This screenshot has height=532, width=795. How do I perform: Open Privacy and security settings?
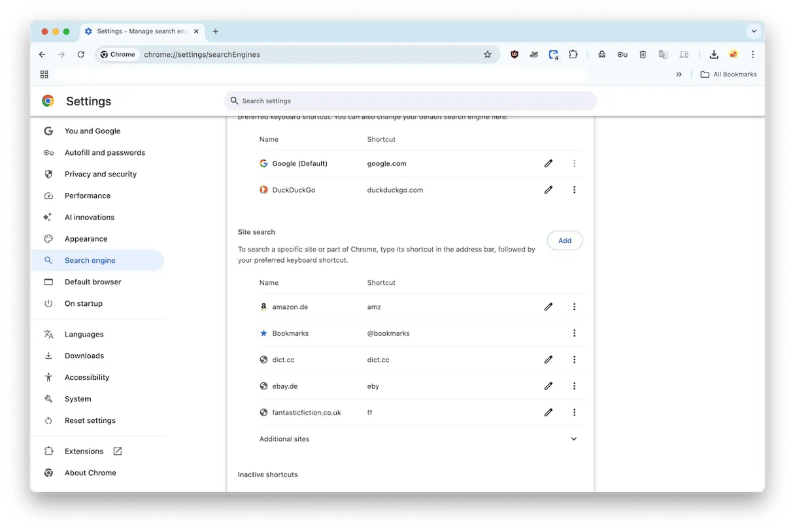pos(100,175)
